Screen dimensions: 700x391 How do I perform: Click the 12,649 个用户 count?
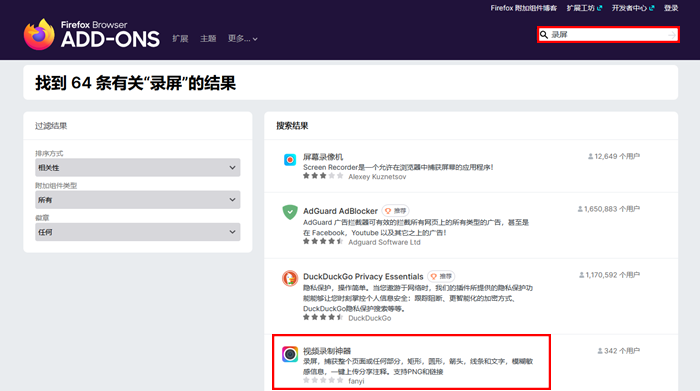[614, 156]
